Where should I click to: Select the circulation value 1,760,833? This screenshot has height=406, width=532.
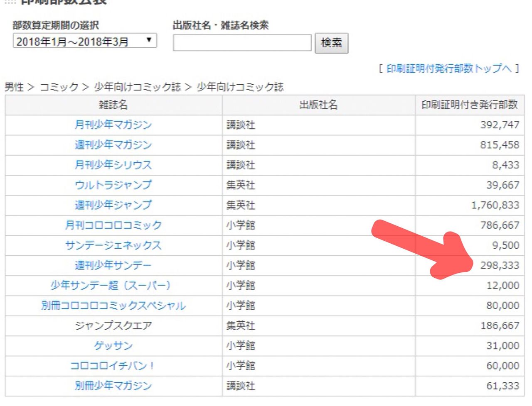point(495,205)
